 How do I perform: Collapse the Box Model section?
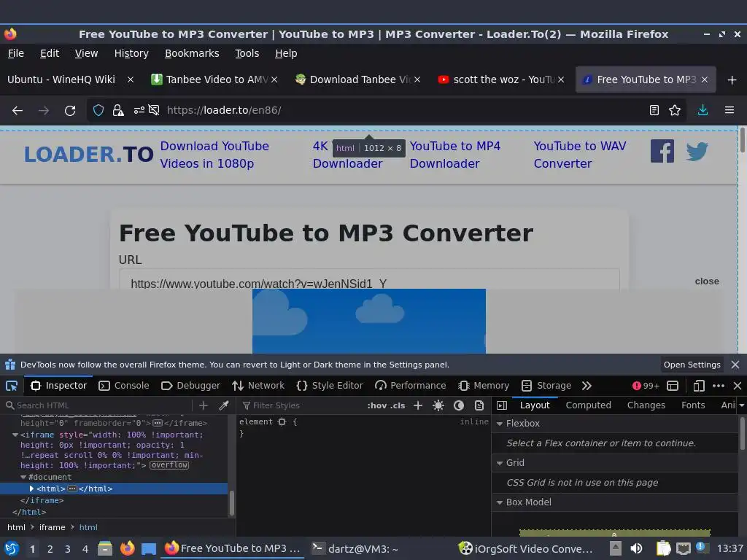coord(500,502)
